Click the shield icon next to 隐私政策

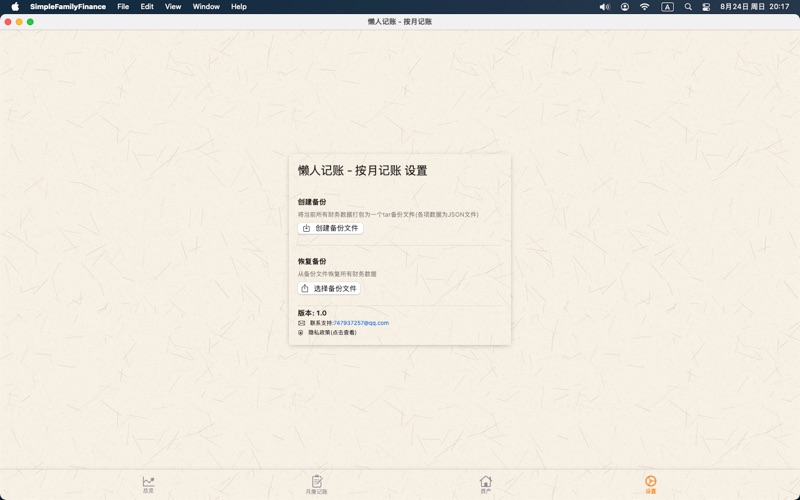(301, 333)
